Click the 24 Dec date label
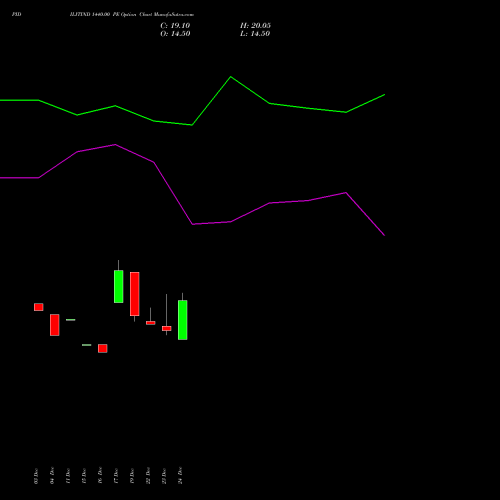Image resolution: width=500 pixels, height=500 pixels. coord(180,476)
